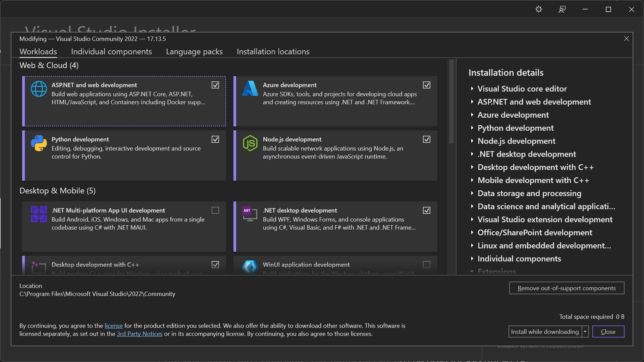Expand Visual Studio core editor details
The width and height of the screenshot is (644, 362).
point(472,88)
